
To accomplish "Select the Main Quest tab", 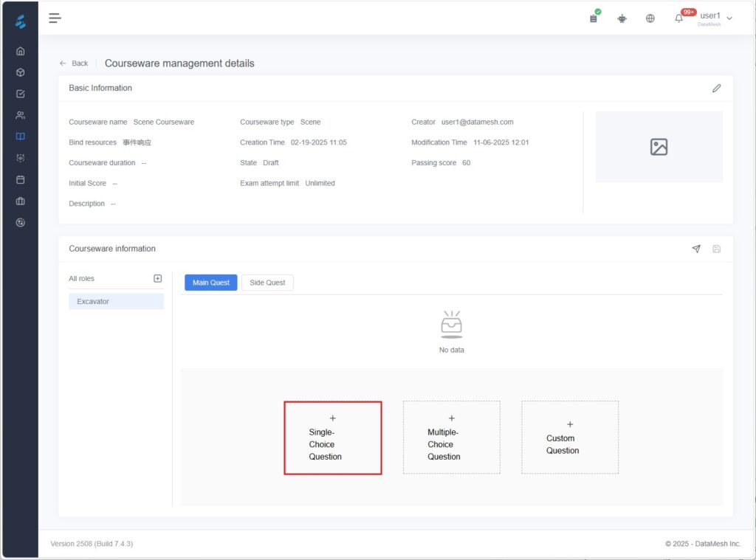I will 211,283.
